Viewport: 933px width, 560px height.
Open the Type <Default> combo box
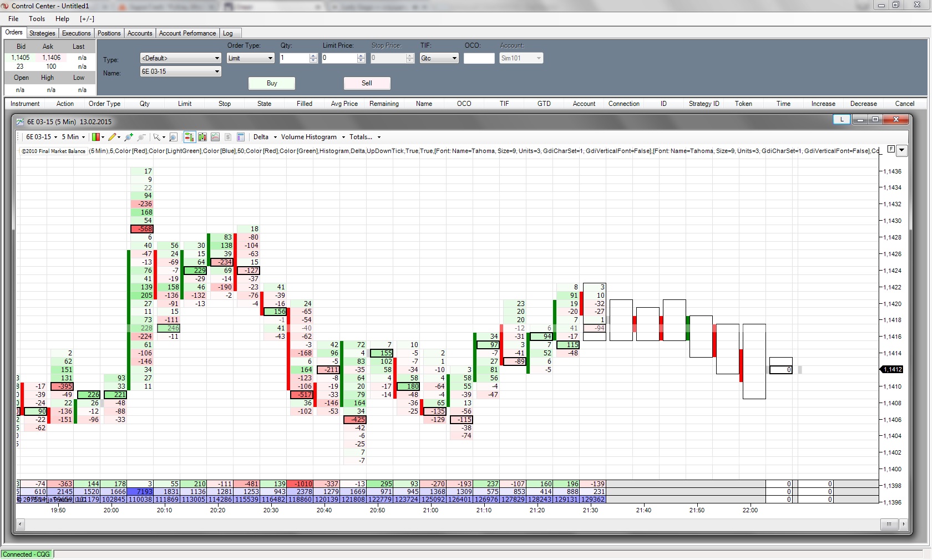[x=180, y=58]
